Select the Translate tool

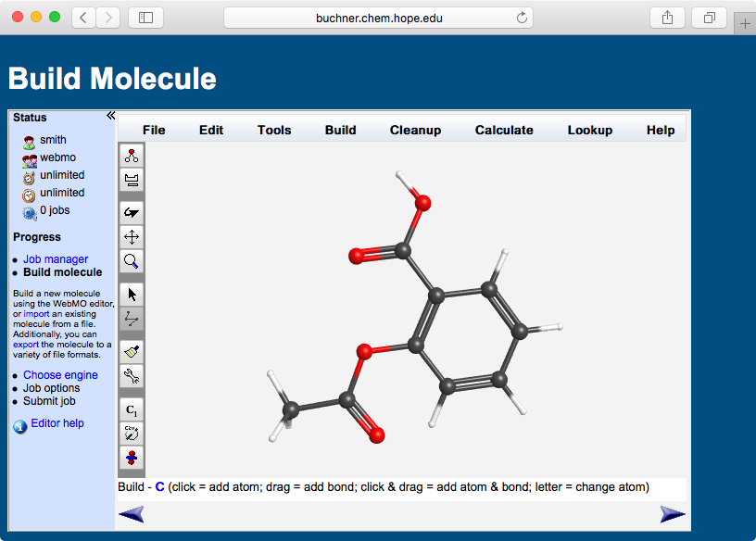point(131,236)
